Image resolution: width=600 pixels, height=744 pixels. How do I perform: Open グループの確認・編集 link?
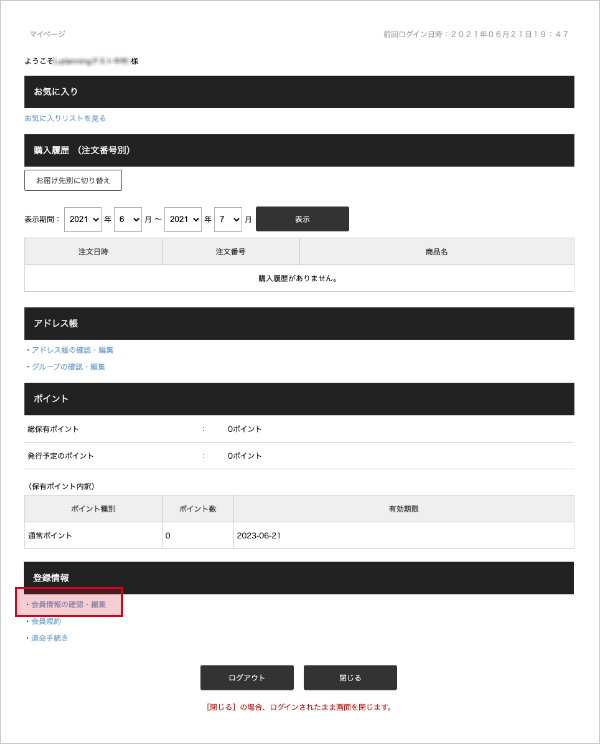coord(67,367)
